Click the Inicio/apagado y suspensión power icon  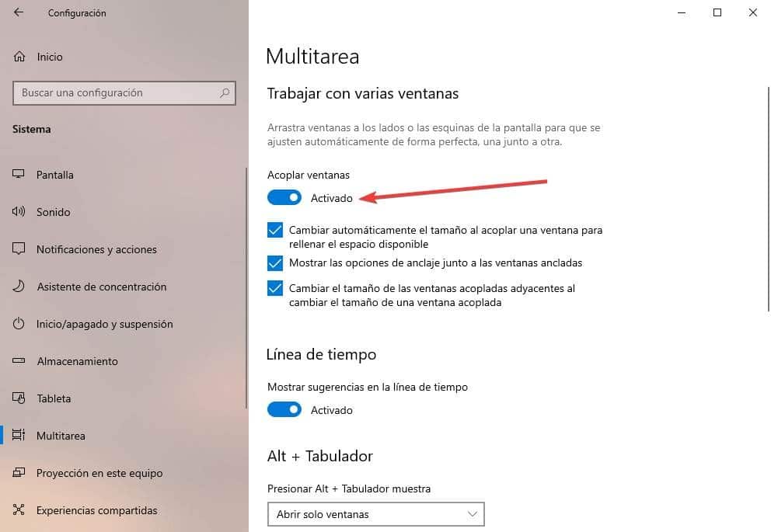pyautogui.click(x=19, y=324)
